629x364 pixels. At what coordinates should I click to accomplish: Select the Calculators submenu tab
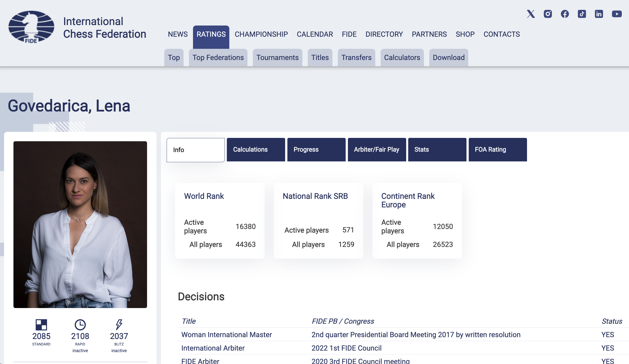(402, 58)
